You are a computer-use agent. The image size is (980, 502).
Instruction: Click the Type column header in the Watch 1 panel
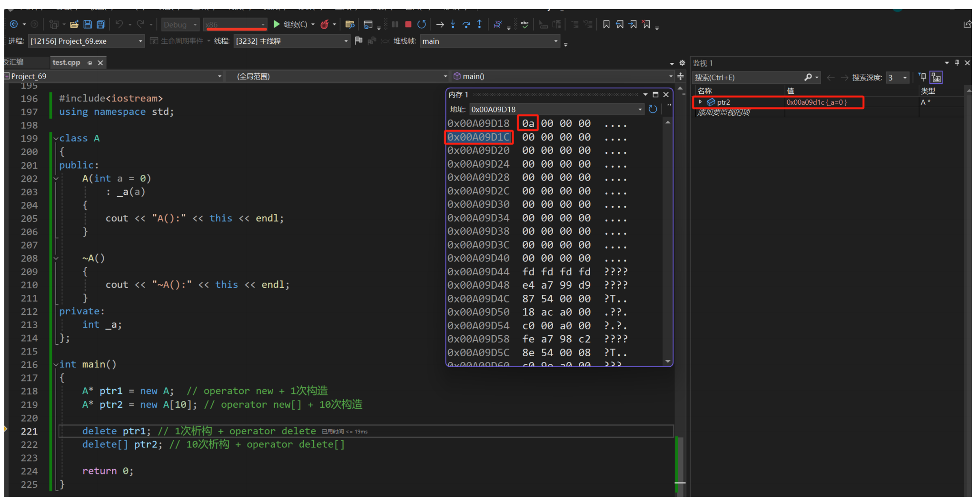click(941, 90)
